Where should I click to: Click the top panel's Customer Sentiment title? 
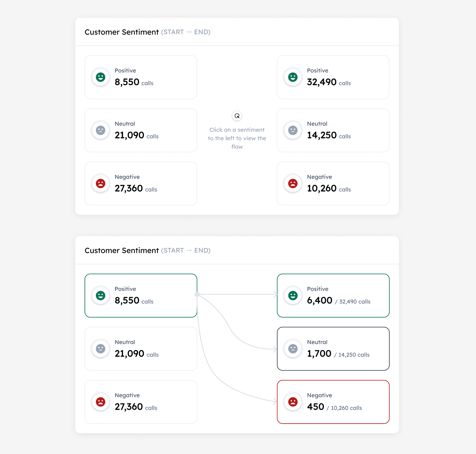pyautogui.click(x=122, y=32)
